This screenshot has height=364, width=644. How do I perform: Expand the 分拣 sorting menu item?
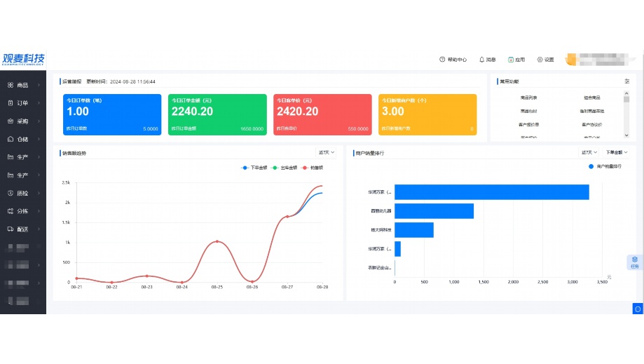22,211
